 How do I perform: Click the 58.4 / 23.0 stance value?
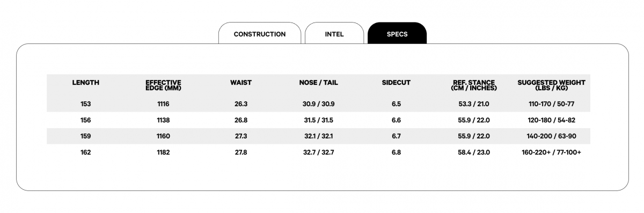point(474,152)
